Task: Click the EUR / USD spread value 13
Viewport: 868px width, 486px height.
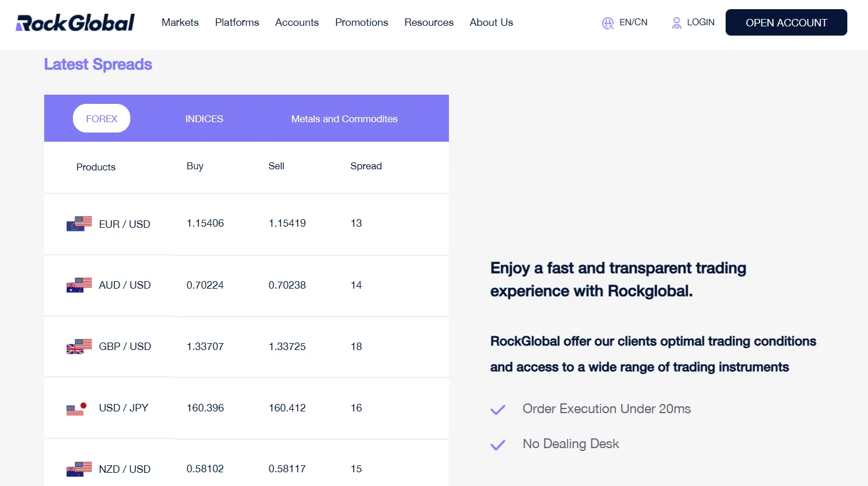Action: click(x=356, y=223)
